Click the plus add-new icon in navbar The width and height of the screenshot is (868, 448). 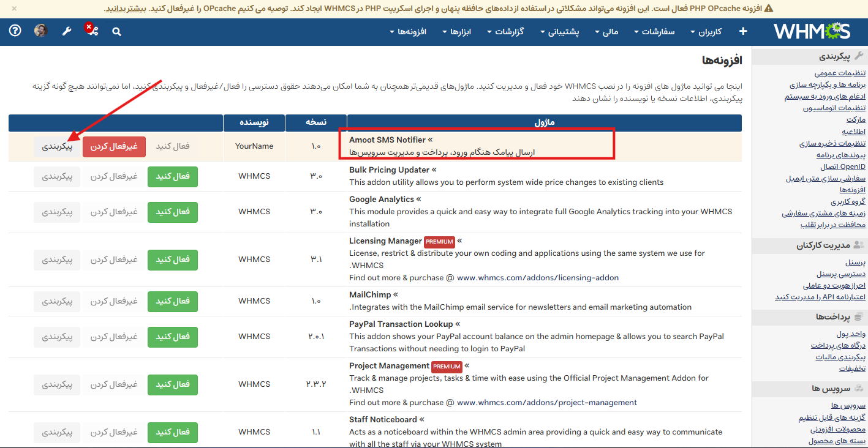click(743, 31)
